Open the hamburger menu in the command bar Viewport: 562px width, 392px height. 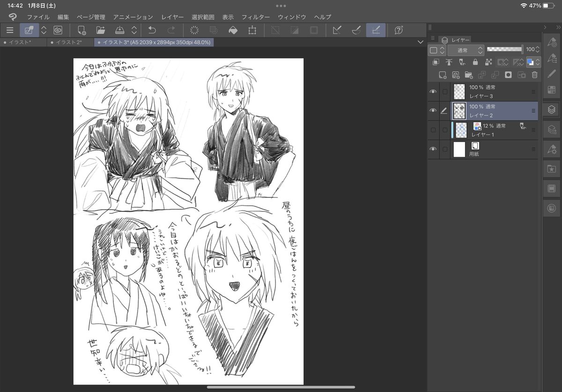[x=10, y=30]
